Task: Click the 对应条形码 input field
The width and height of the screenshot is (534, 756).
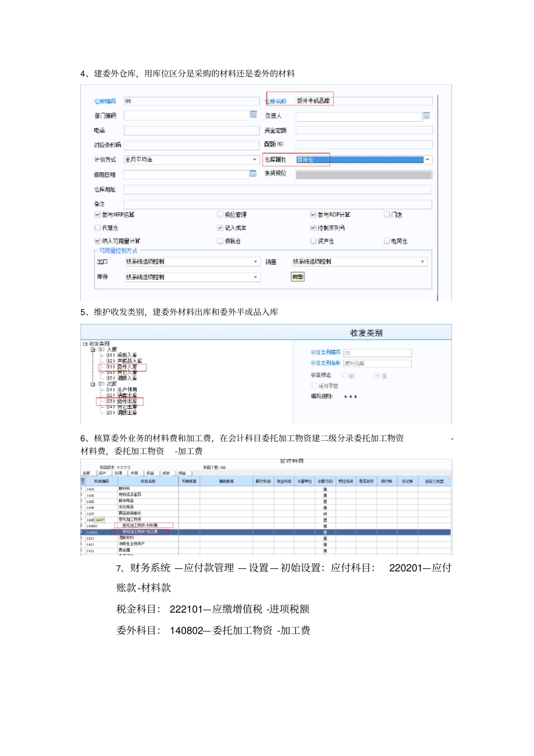Action: click(191, 145)
